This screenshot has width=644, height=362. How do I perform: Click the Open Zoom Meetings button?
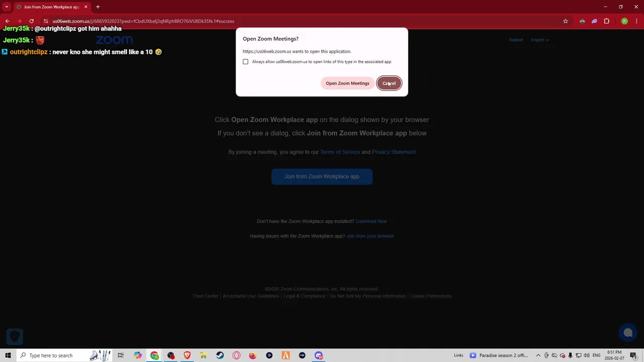(347, 83)
